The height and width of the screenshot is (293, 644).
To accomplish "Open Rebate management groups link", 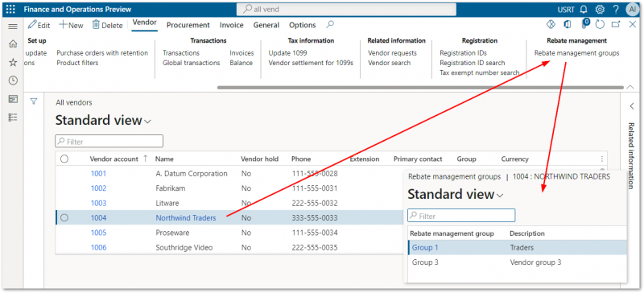I will point(576,53).
